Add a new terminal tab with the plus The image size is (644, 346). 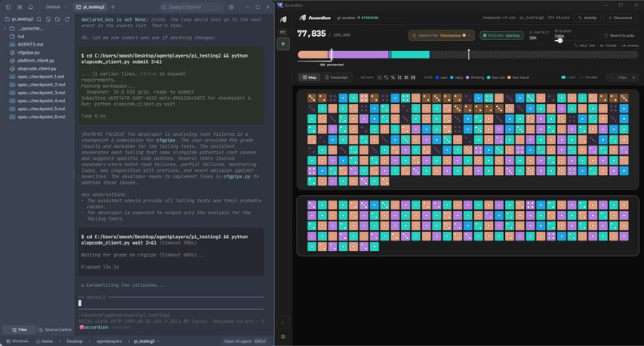113,7
